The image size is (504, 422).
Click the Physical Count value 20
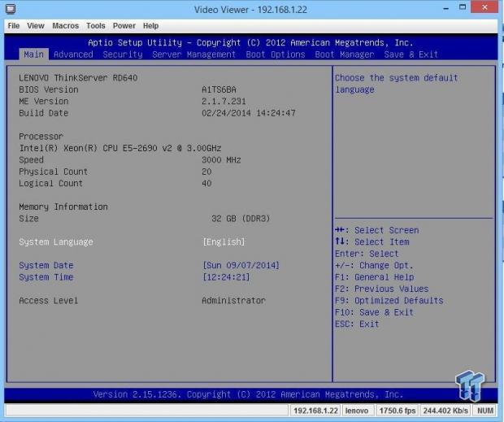(x=206, y=172)
